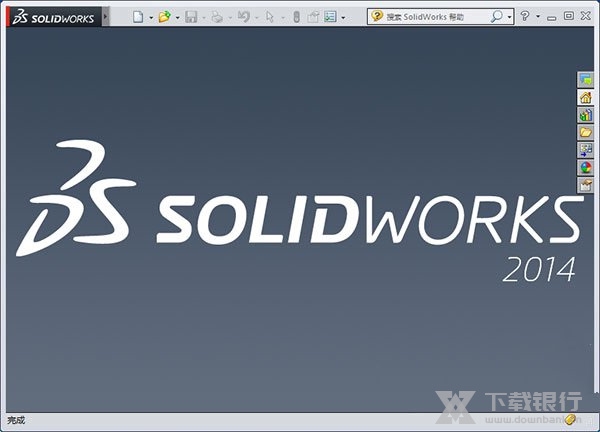
Task: Create a new document with New icon
Action: point(138,17)
